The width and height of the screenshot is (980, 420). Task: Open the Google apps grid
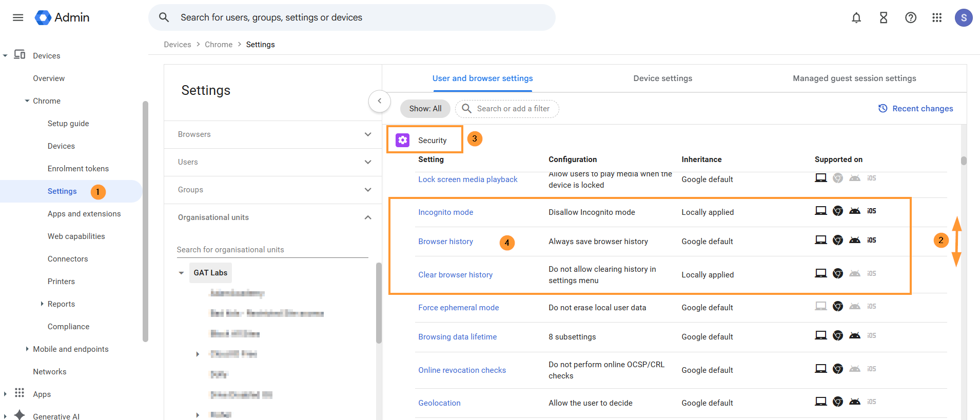pyautogui.click(x=937, y=18)
